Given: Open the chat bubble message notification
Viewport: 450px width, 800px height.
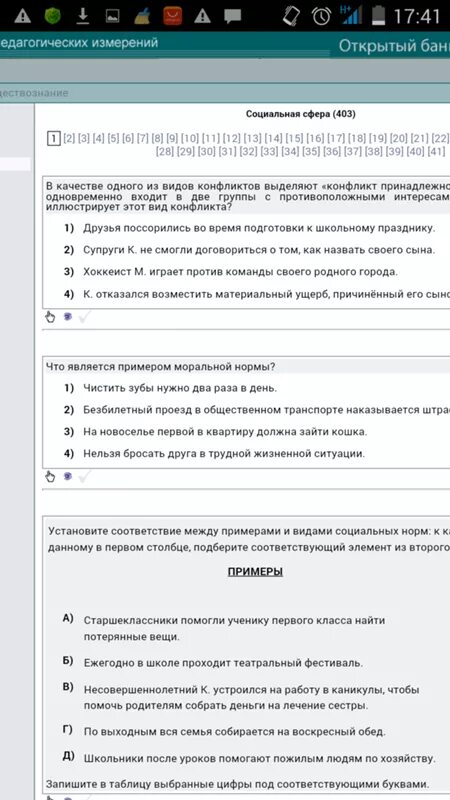Looking at the screenshot, I should (232, 16).
